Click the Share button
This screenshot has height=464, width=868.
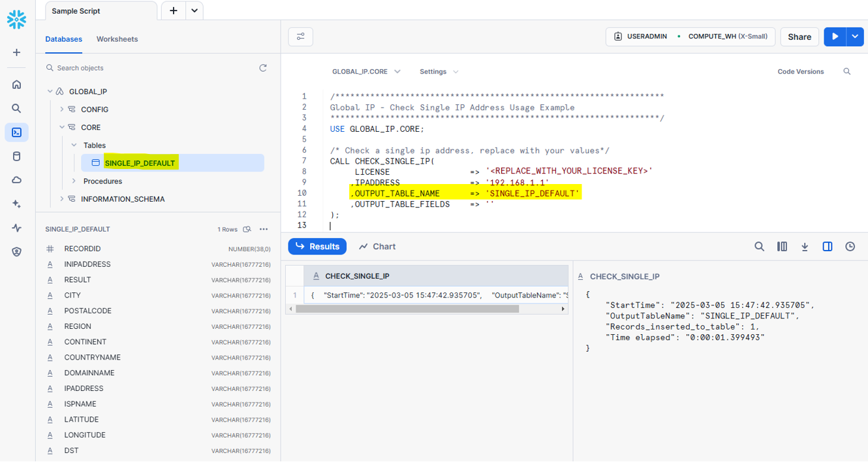(799, 37)
